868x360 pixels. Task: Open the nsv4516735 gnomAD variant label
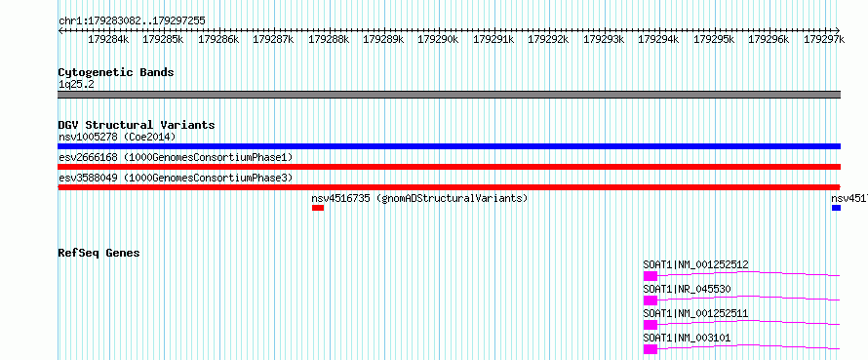tap(419, 198)
